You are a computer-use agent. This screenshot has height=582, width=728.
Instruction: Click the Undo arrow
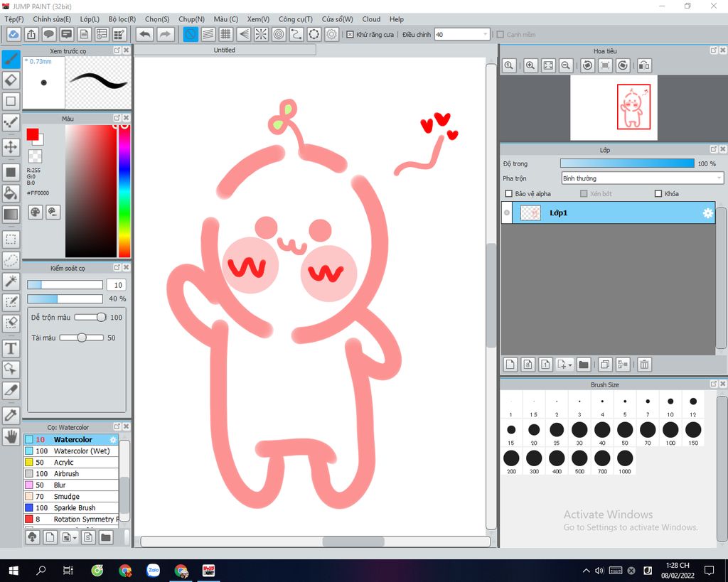[145, 34]
